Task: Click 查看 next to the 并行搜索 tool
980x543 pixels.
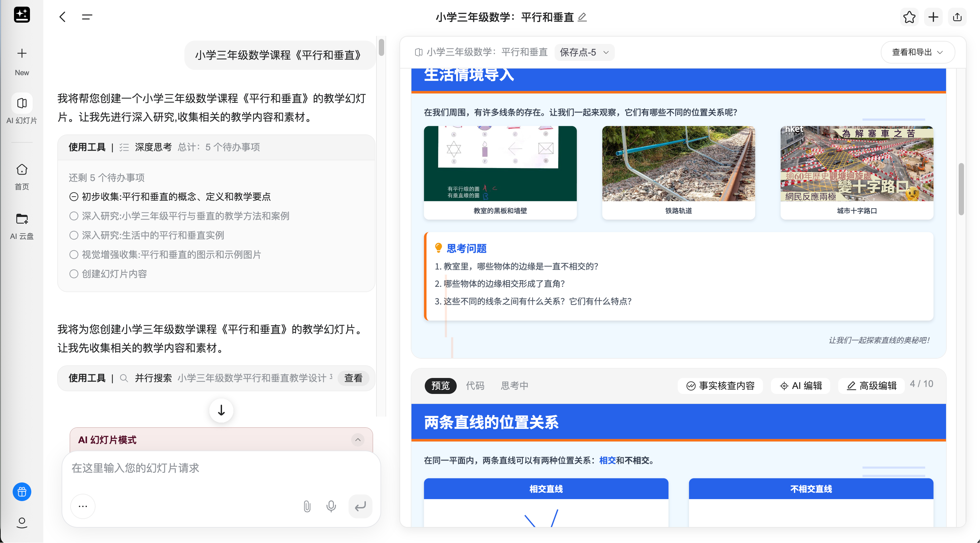Action: (x=353, y=378)
